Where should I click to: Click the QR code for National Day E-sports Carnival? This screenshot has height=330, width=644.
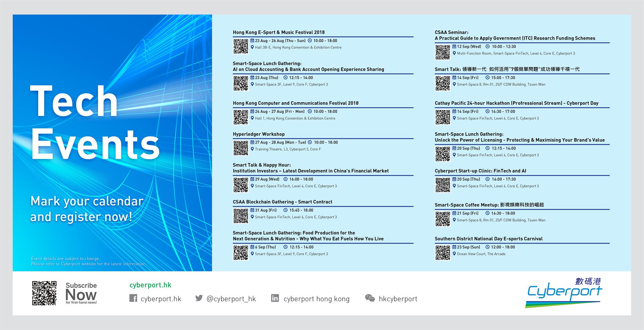[443, 253]
